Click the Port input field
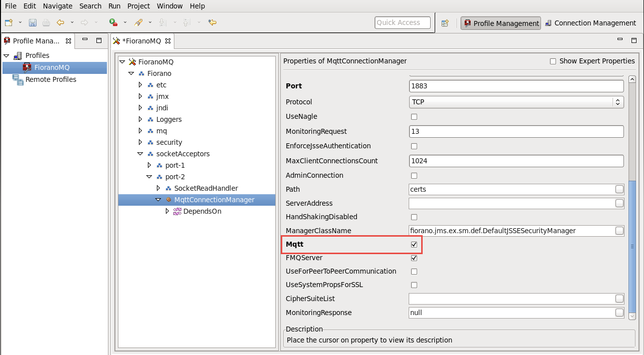This screenshot has height=355, width=644. tap(516, 86)
